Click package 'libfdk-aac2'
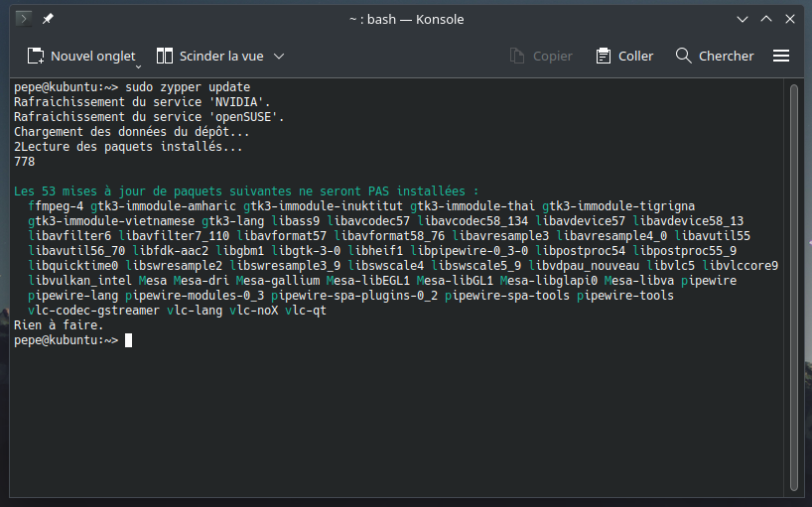This screenshot has height=507, width=812. click(171, 251)
